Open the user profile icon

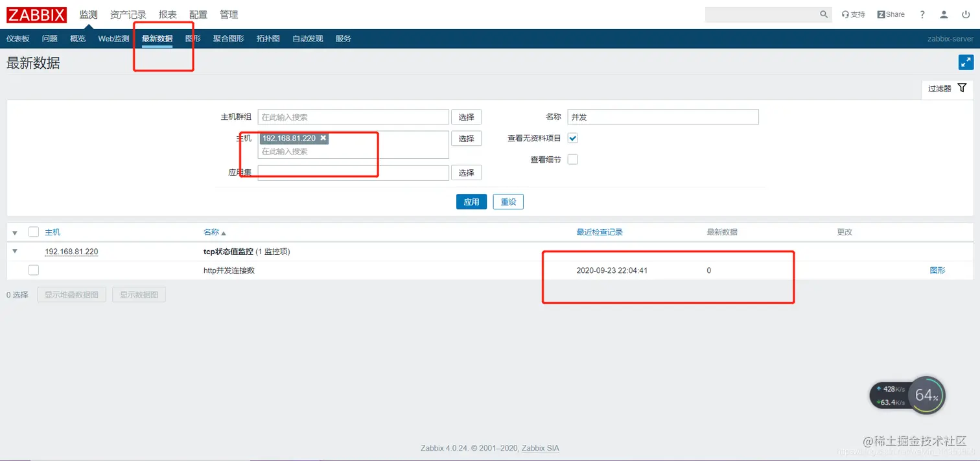[x=944, y=14]
